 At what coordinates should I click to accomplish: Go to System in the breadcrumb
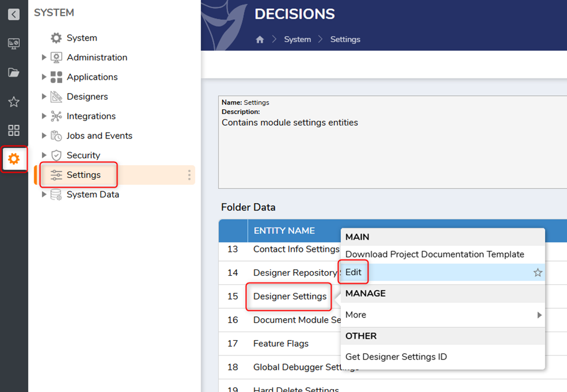pos(297,40)
